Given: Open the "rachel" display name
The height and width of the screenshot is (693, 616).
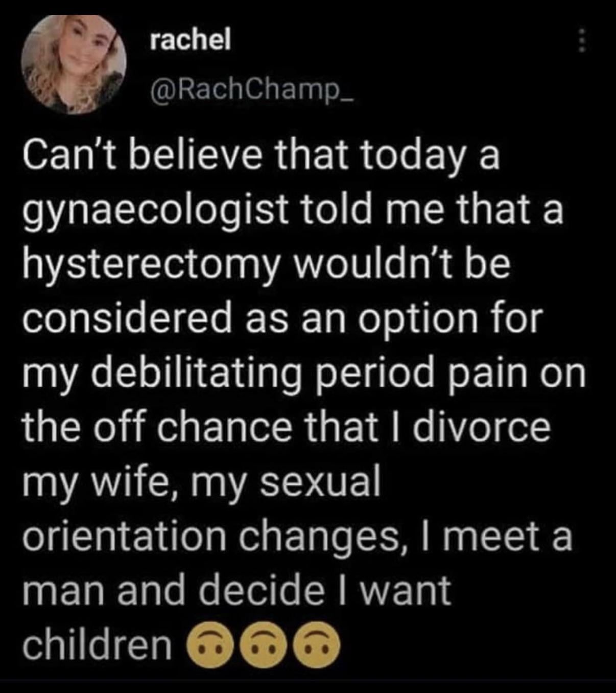Looking at the screenshot, I should pos(191,41).
